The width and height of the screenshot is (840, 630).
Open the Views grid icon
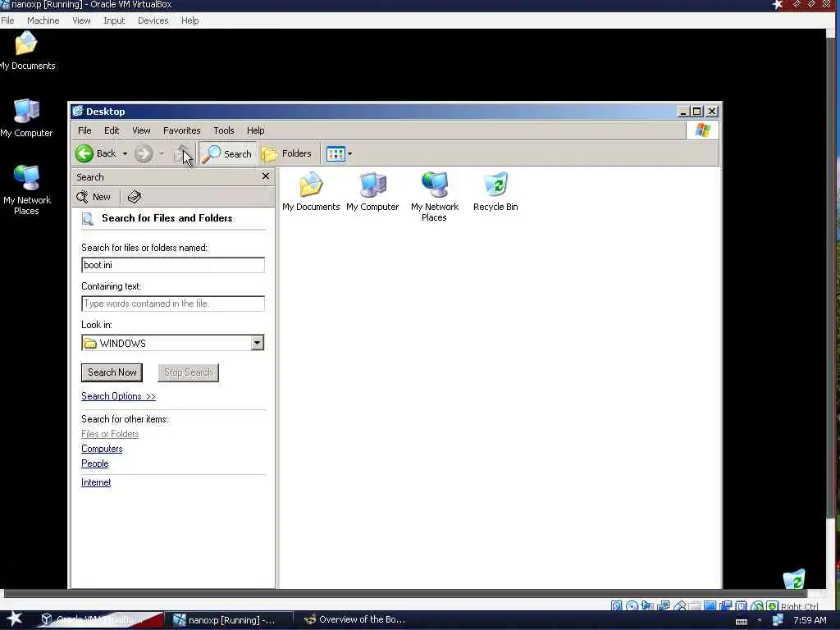point(336,153)
